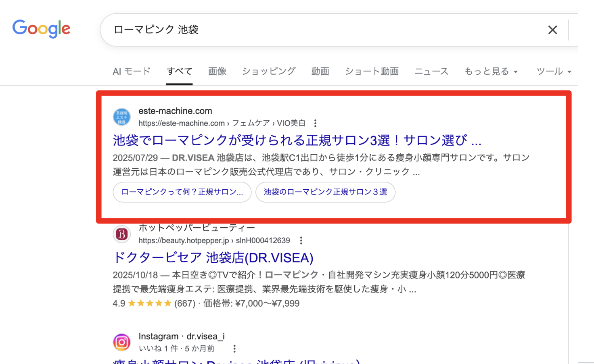Switch to ショート動画 tab
The width and height of the screenshot is (594, 364).
(x=372, y=71)
